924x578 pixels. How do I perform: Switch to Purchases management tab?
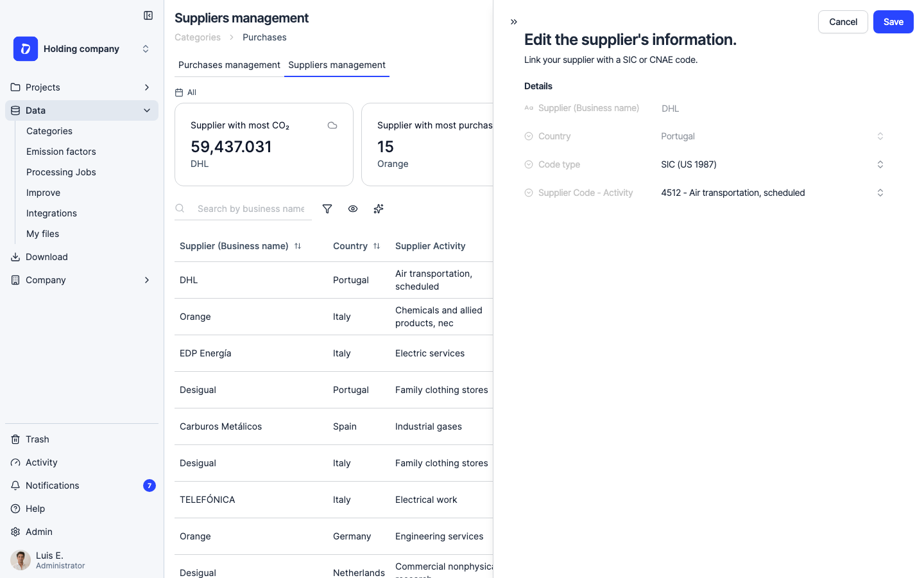click(x=229, y=65)
